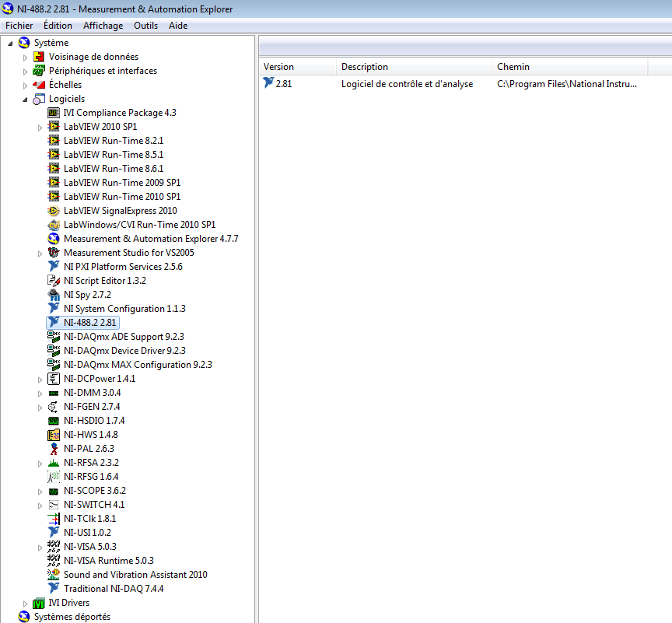Open the Affichage menu
672x623 pixels.
point(103,26)
